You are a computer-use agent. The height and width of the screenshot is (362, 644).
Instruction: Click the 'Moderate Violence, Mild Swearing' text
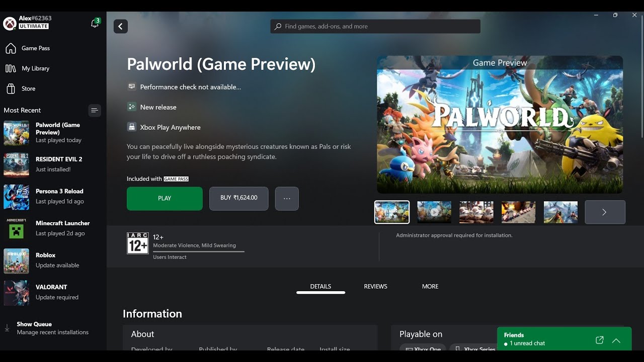pos(194,245)
